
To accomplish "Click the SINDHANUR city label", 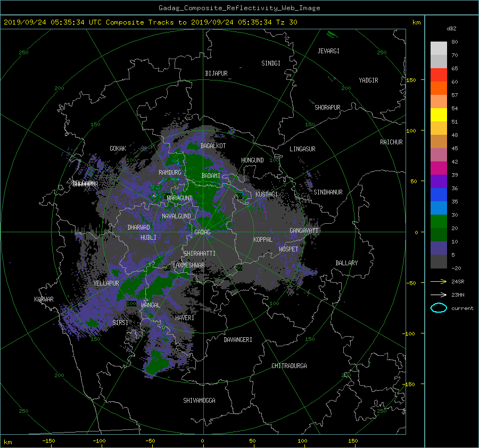I will point(328,192).
